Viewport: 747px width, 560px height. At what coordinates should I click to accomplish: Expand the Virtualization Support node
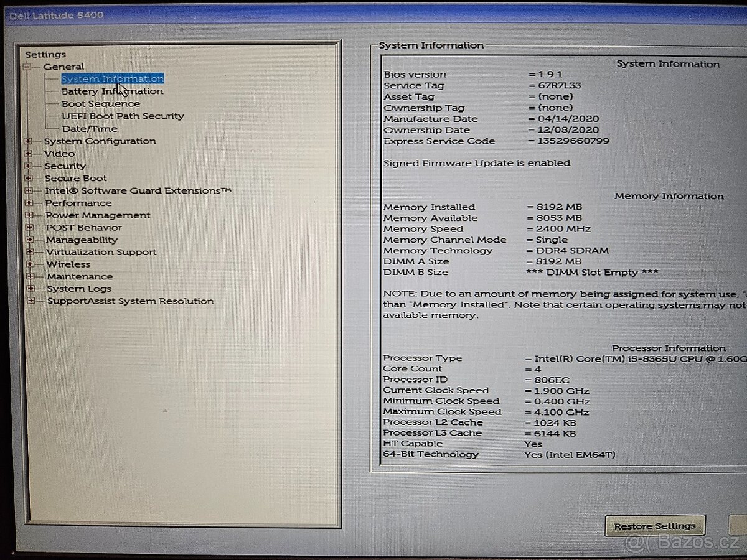coord(31,252)
